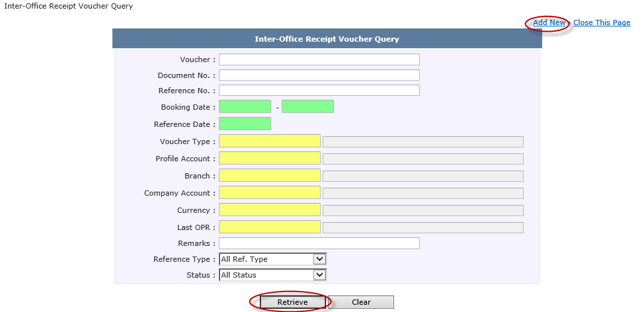Click the Close This Page link
Viewport: 644px width, 312px height.
(x=601, y=22)
